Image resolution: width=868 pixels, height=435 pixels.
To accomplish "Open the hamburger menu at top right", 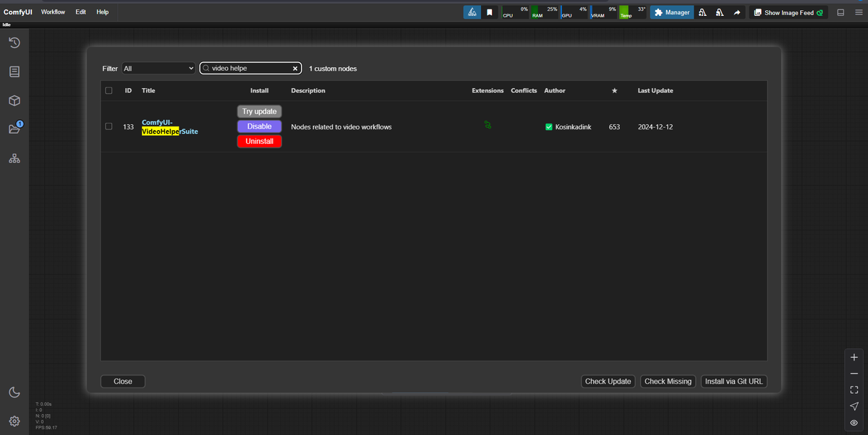I will click(x=858, y=12).
